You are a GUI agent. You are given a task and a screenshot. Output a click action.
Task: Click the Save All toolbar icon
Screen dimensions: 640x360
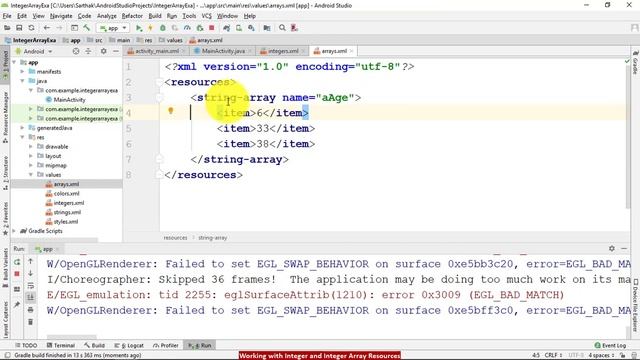(19, 28)
